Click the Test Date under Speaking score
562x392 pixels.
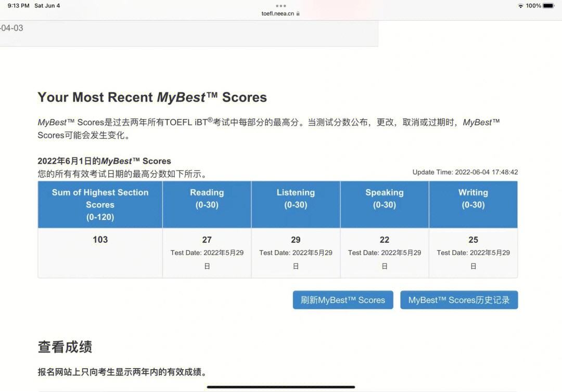384,259
